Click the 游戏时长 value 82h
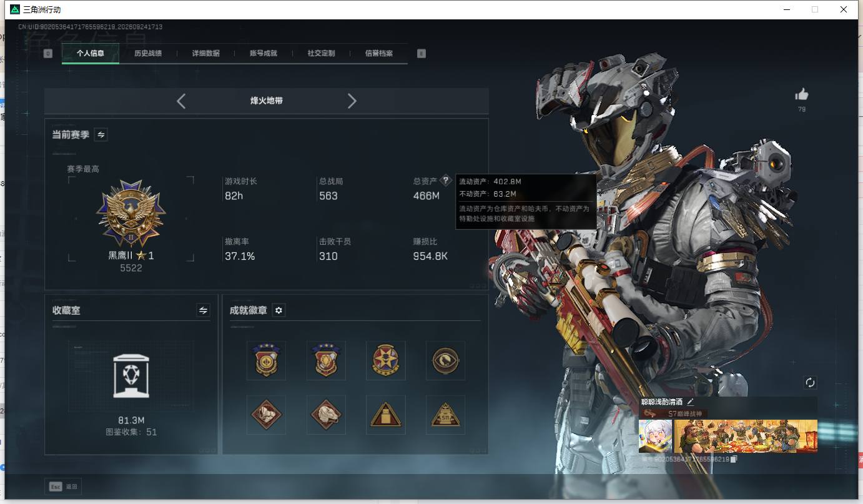 (x=234, y=196)
